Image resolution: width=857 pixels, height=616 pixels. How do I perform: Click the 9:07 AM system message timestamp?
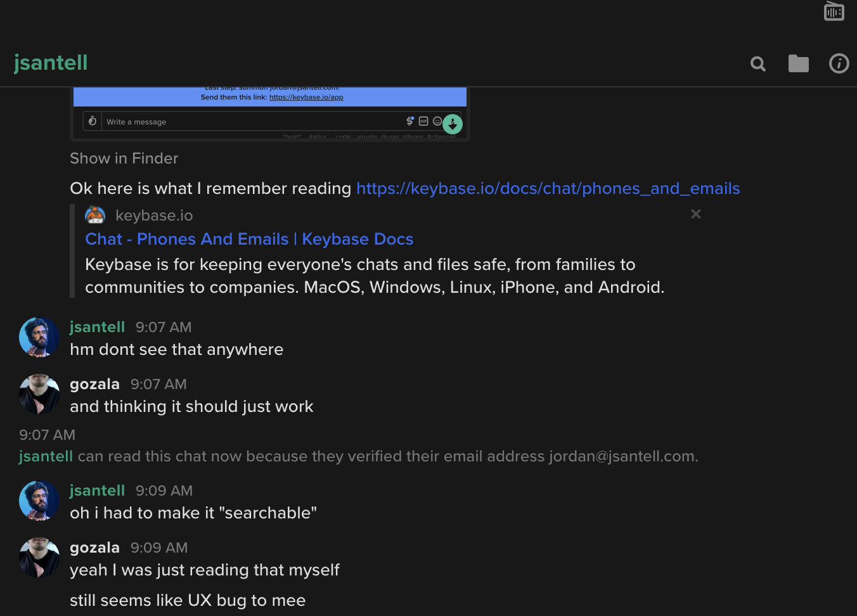(x=47, y=435)
